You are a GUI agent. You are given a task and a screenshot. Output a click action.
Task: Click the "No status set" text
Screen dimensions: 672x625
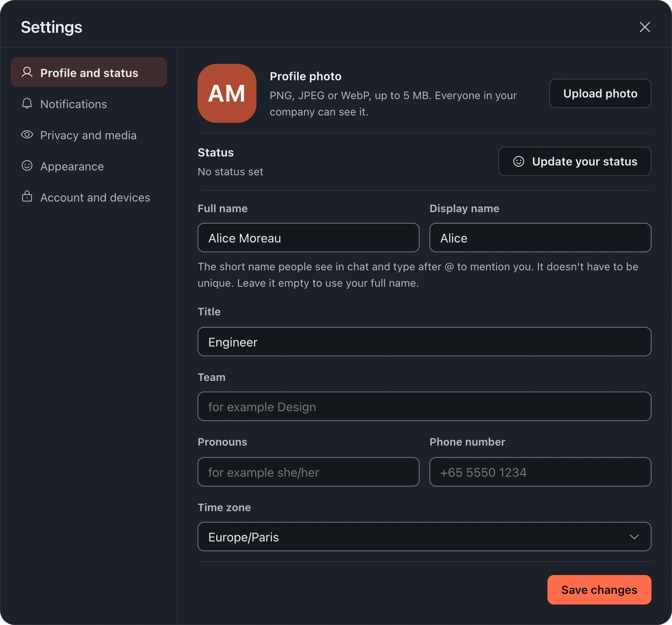coord(230,172)
